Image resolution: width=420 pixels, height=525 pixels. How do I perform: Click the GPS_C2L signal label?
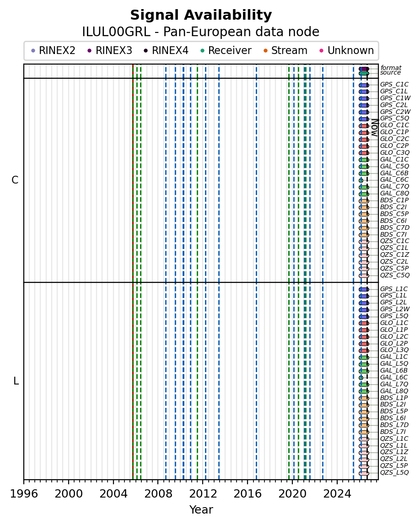click(394, 105)
